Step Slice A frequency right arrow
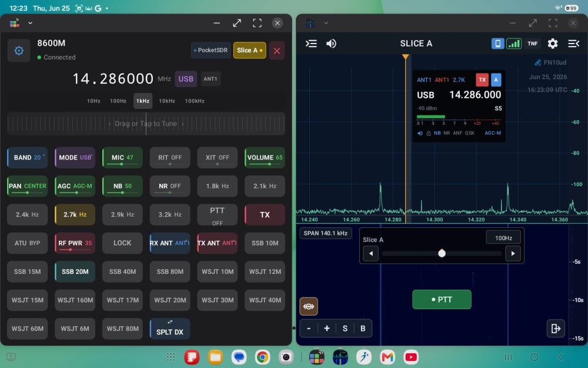The height and width of the screenshot is (368, 588). [x=513, y=253]
